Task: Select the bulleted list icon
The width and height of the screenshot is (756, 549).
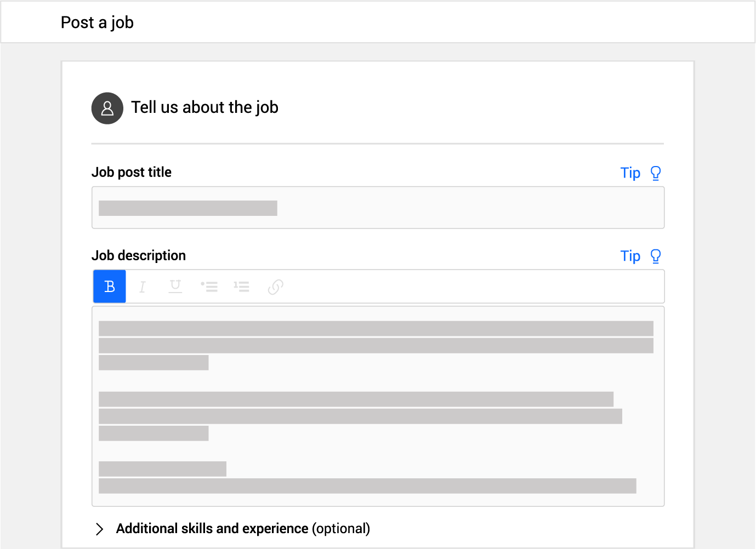Action: [209, 286]
